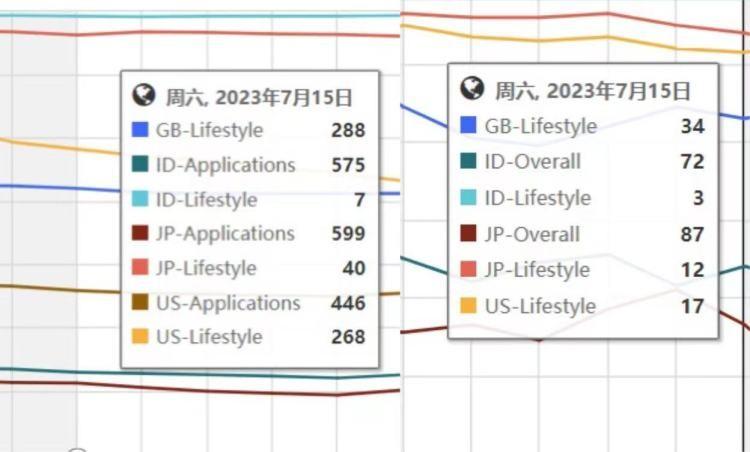
Task: Click globe icon in tooltip listing ID-Overall
Action: [472, 89]
